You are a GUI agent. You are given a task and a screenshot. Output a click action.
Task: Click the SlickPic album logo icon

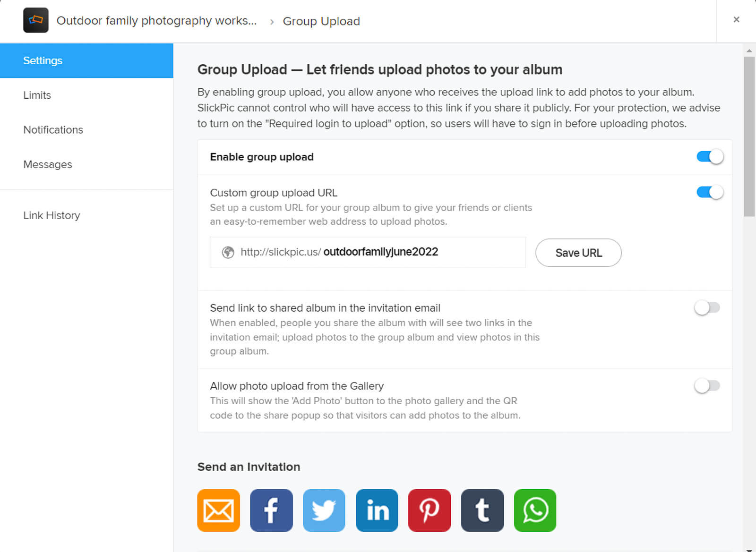click(36, 20)
